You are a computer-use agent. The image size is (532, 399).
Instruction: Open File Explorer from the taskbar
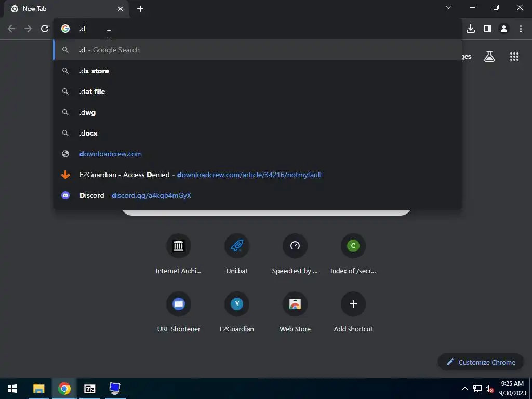pyautogui.click(x=38, y=389)
